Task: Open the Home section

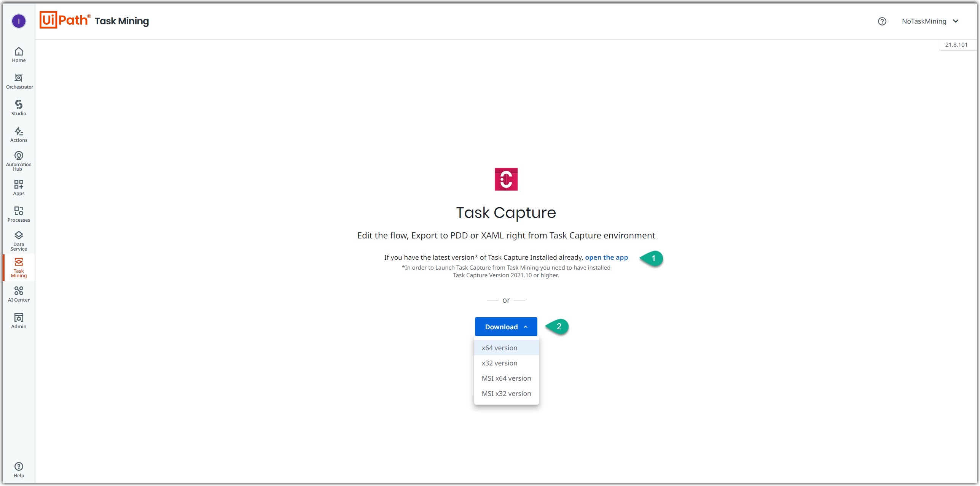Action: [18, 54]
